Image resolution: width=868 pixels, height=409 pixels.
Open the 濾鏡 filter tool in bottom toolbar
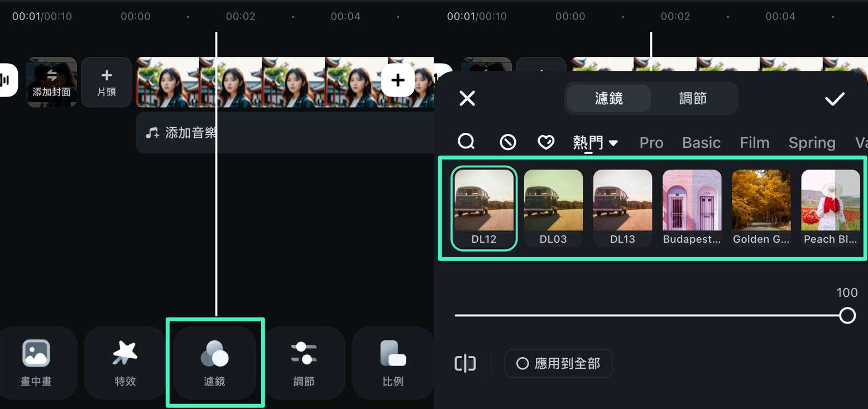pos(215,363)
